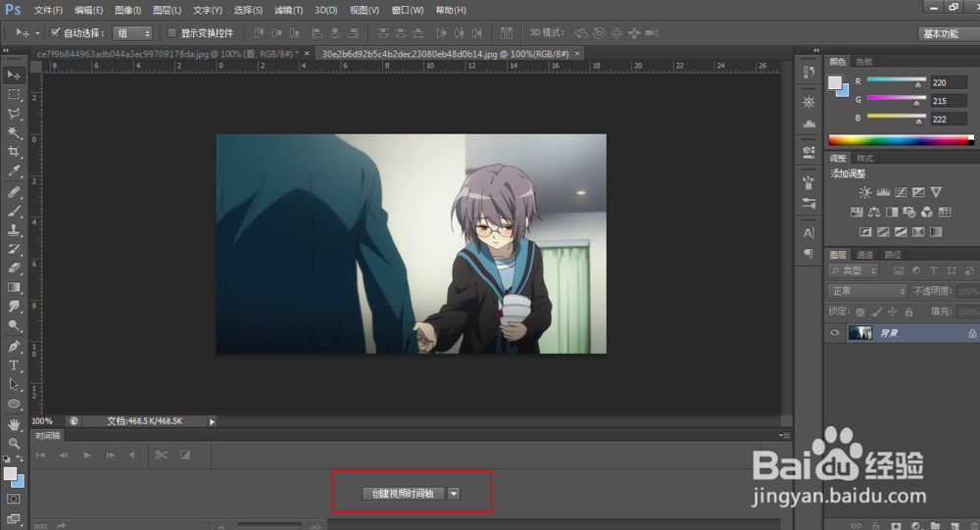Go to first frame in timeline

(x=40, y=455)
